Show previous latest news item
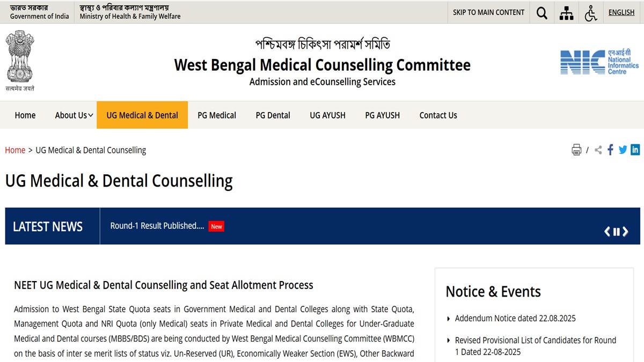Viewport: 644px width, 362px height. 608,232
